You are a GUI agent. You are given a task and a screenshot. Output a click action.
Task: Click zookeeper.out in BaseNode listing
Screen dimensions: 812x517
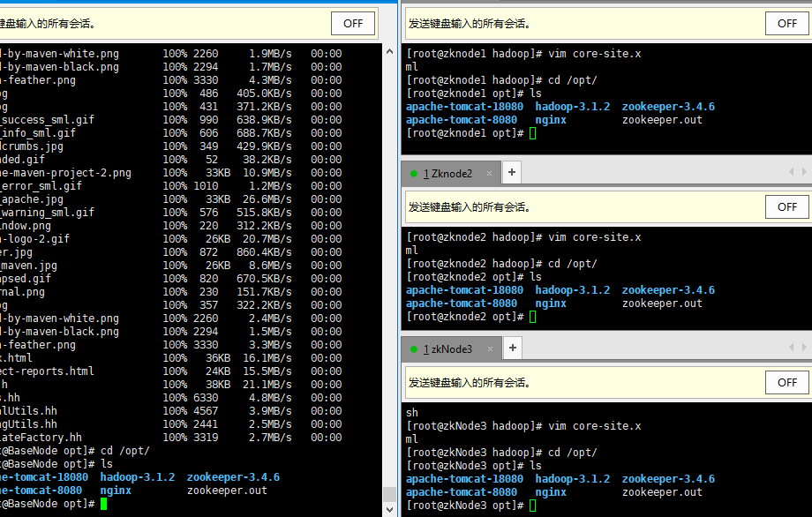click(228, 491)
